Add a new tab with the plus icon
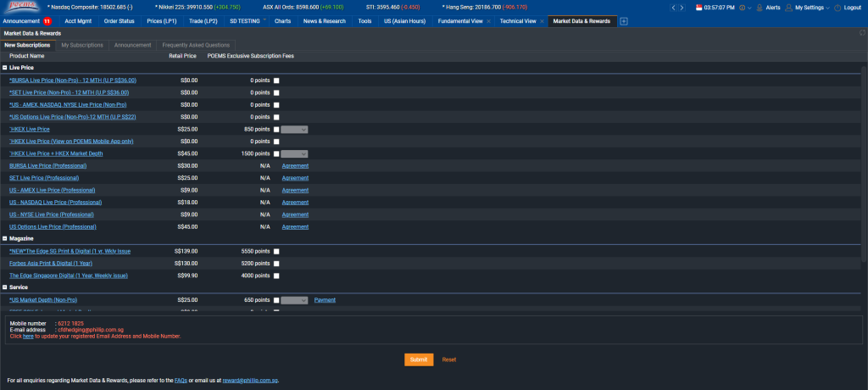Viewport: 868px width, 390px height. pos(624,21)
